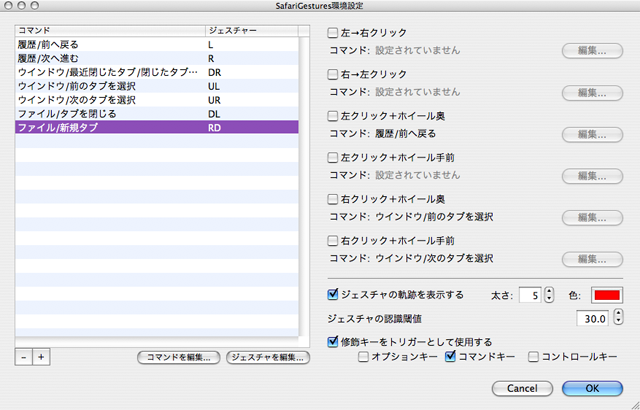
Task: Enable 右→左クリック checkbox
Action: coord(333,74)
